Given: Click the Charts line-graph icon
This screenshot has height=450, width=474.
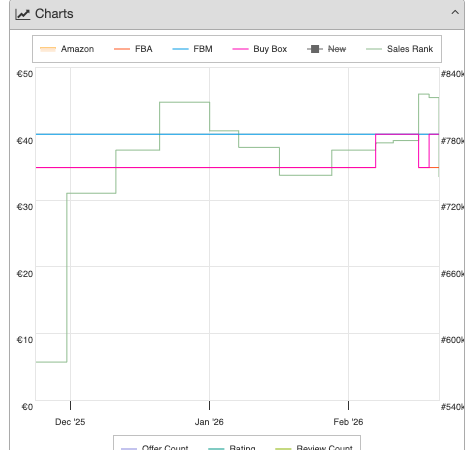Looking at the screenshot, I should 23,14.
